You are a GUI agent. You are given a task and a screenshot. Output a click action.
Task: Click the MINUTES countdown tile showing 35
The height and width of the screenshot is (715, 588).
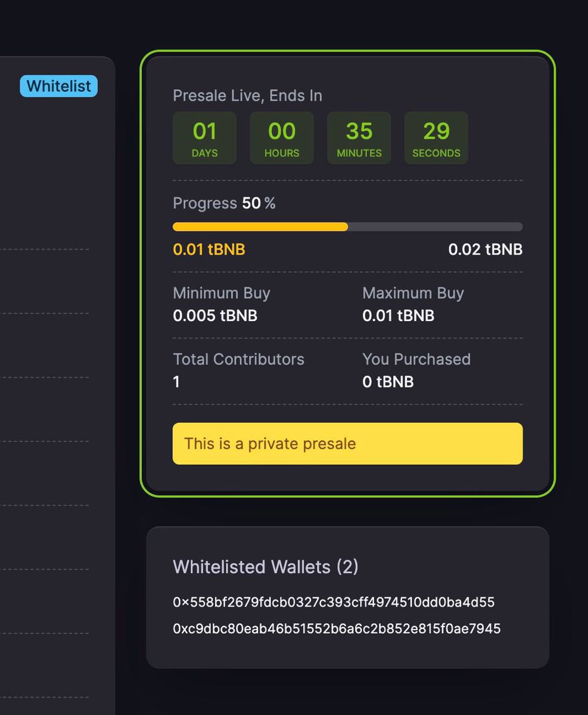point(359,138)
